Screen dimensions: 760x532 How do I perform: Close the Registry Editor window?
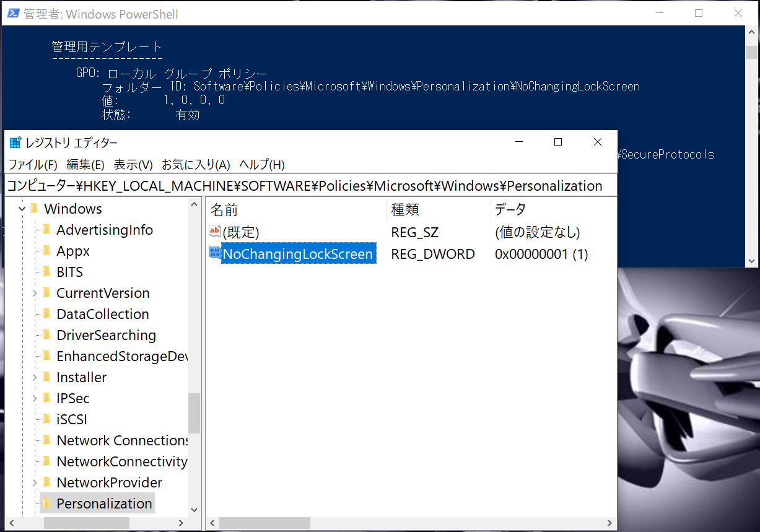[x=598, y=142]
